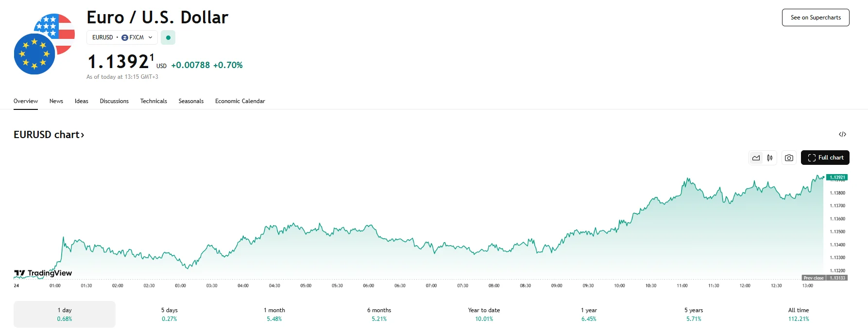This screenshot has height=336, width=868.
Task: Click the embed code icon
Action: pyautogui.click(x=842, y=135)
